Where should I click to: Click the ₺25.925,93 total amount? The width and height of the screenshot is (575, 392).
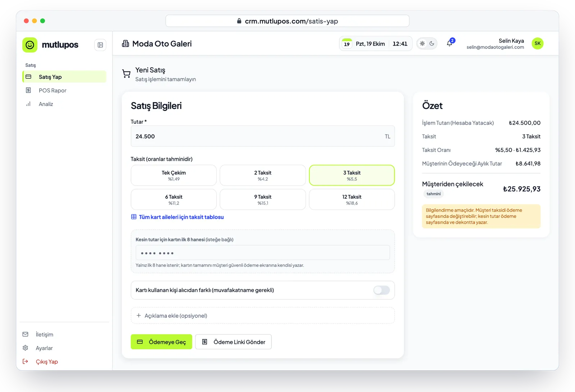(x=521, y=189)
